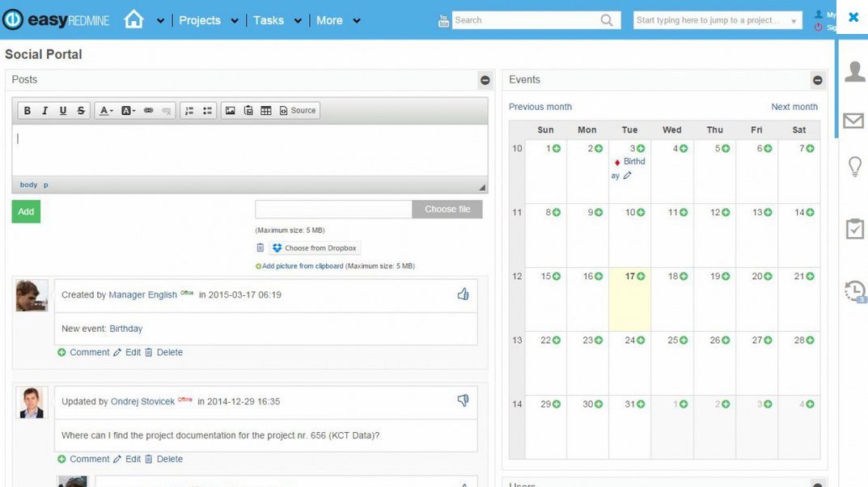Open the Projects menu
Screen dimensions: 868x487
click(x=199, y=20)
